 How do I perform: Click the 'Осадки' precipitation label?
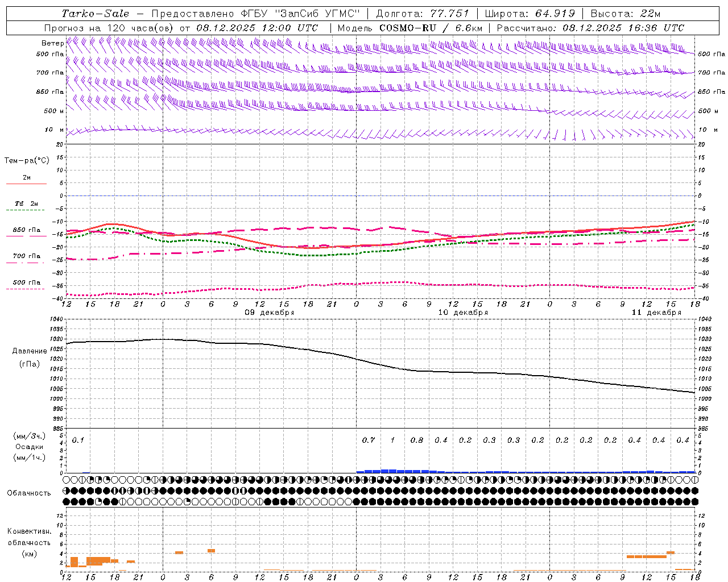(30, 447)
